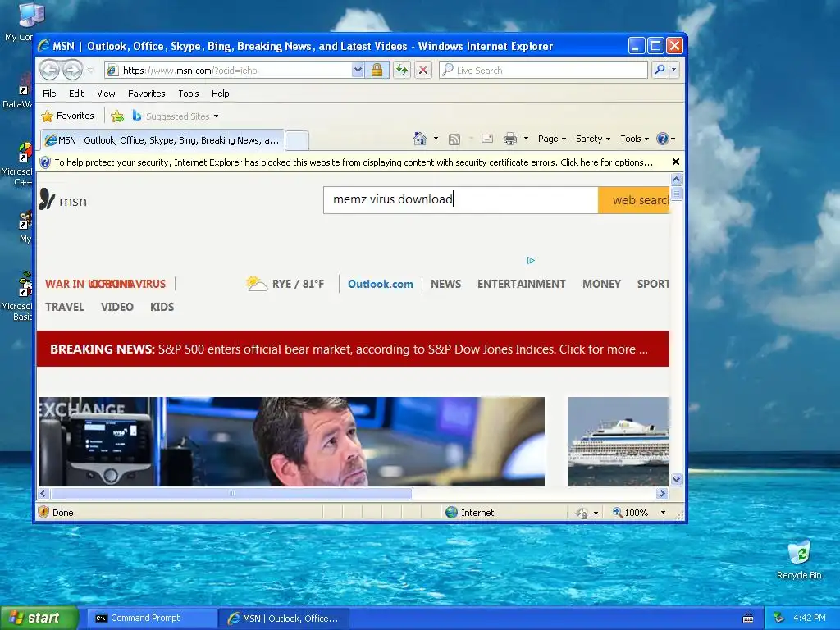The width and height of the screenshot is (840, 630).
Task: Open the Page dropdown menu
Action: (x=552, y=139)
